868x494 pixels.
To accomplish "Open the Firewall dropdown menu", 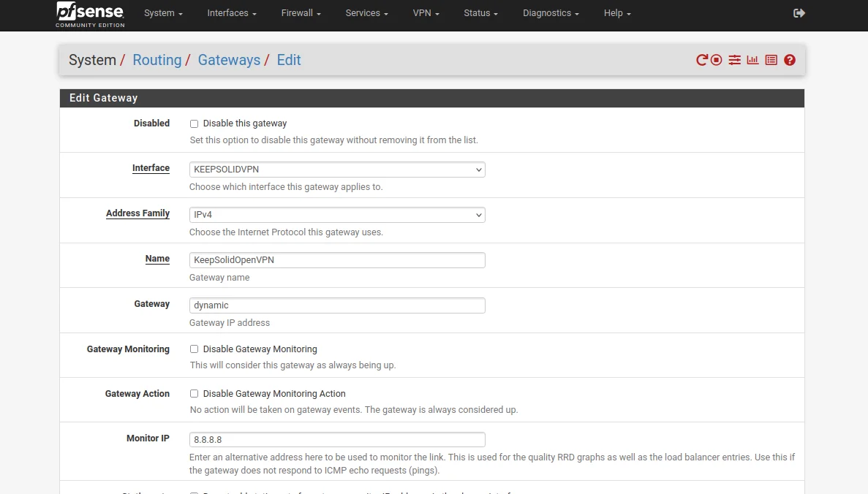I will [x=301, y=13].
